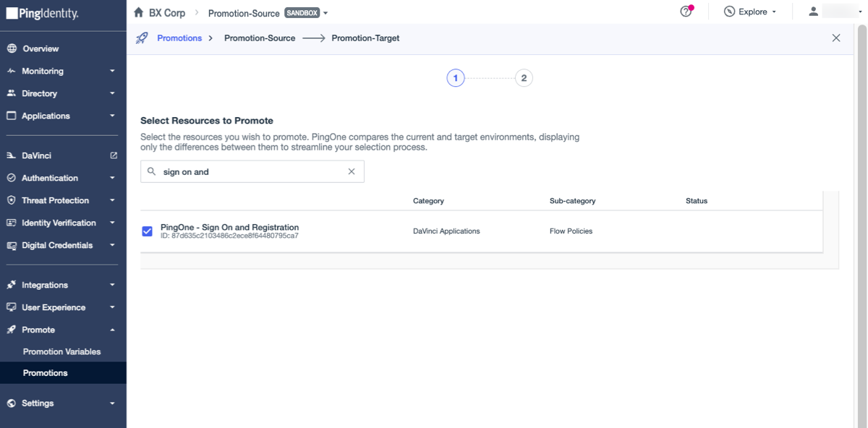Open the Explore dropdown menu

(774, 12)
